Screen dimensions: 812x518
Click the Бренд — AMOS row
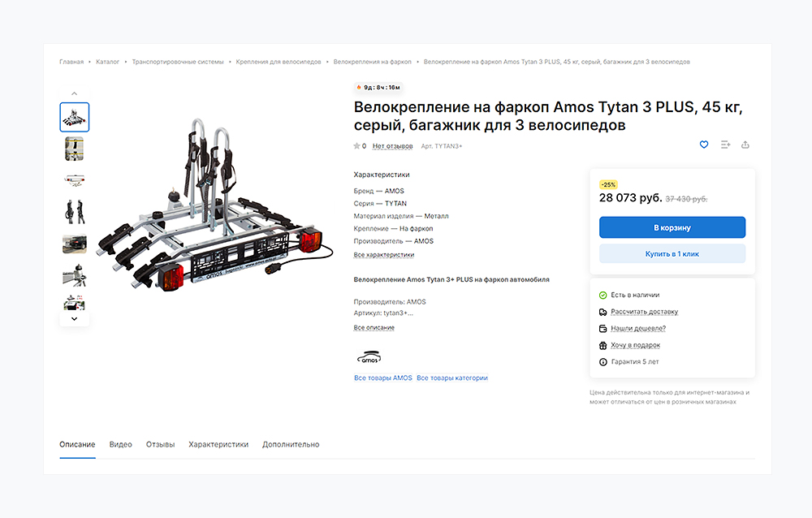(x=378, y=191)
